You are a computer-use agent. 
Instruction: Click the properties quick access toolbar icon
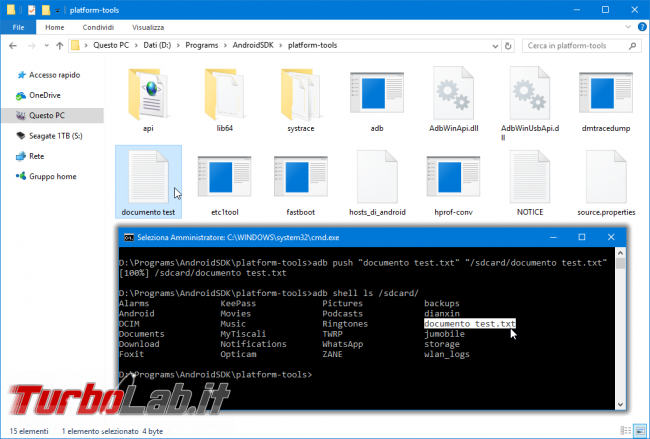(x=32, y=10)
